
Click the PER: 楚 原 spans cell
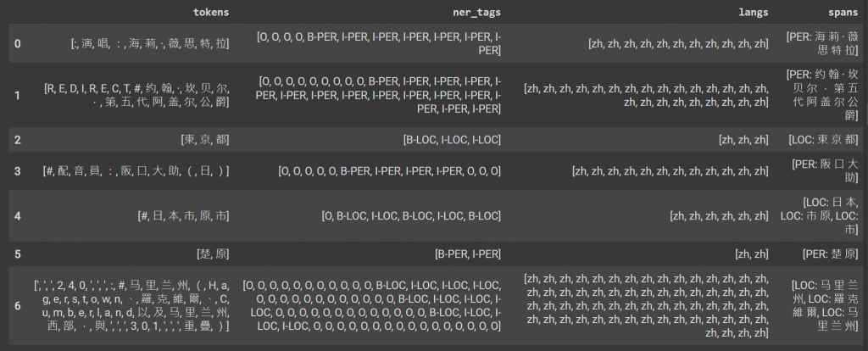pos(822,254)
